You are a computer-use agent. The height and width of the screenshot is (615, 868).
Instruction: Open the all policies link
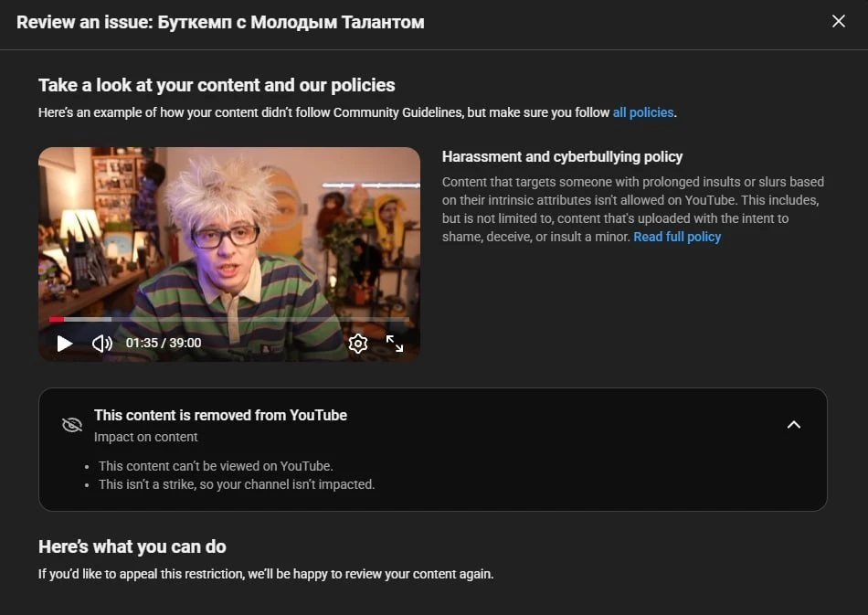(x=643, y=112)
